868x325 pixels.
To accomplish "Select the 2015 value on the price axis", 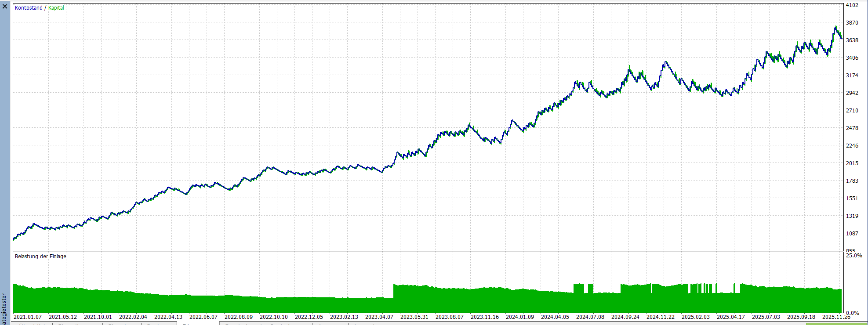I will [x=852, y=163].
